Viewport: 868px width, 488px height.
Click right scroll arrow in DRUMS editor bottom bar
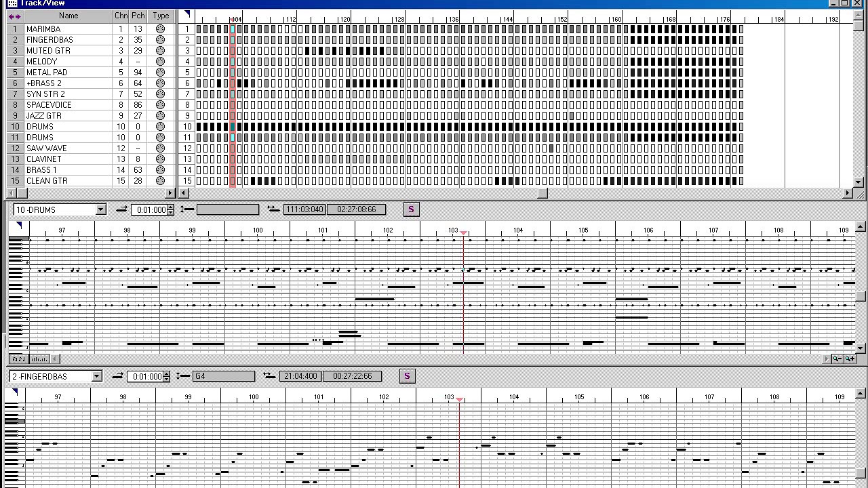tap(826, 359)
